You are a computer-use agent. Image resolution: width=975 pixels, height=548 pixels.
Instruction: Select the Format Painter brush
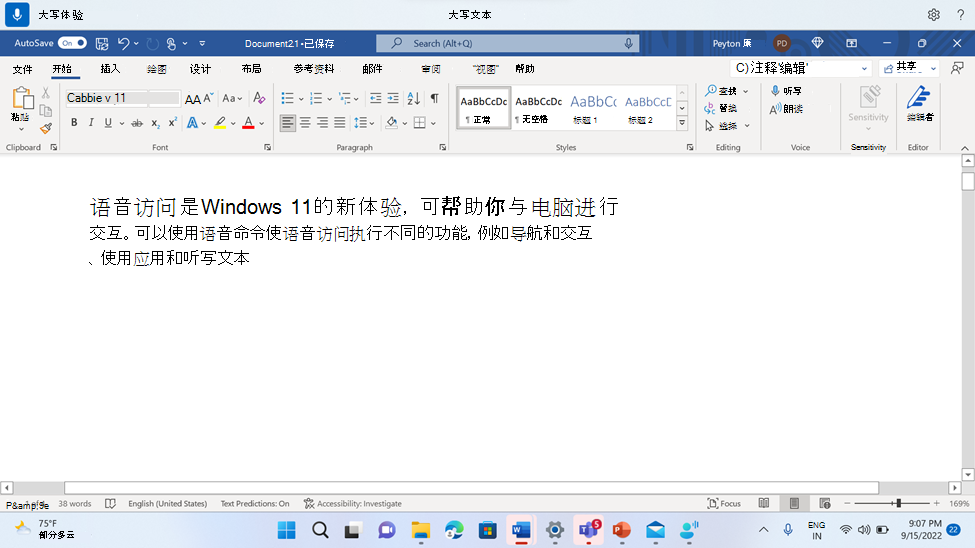tap(46, 129)
